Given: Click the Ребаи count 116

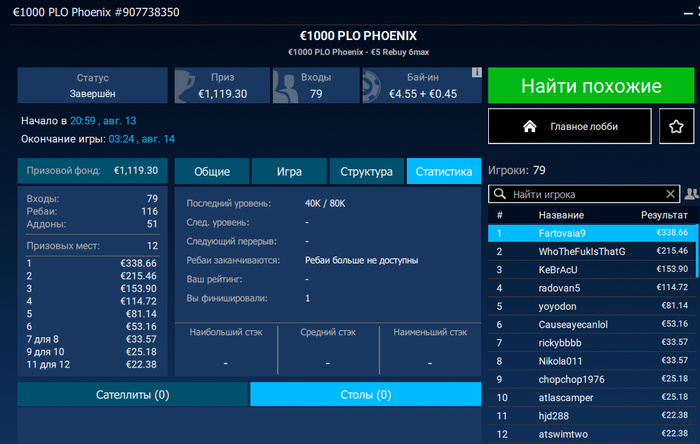Looking at the screenshot, I should click(150, 211).
